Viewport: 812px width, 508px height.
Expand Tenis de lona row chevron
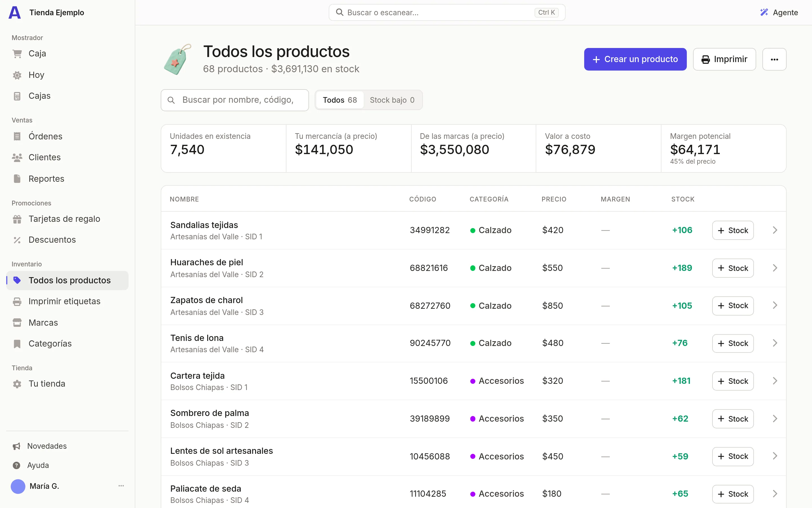(x=775, y=343)
